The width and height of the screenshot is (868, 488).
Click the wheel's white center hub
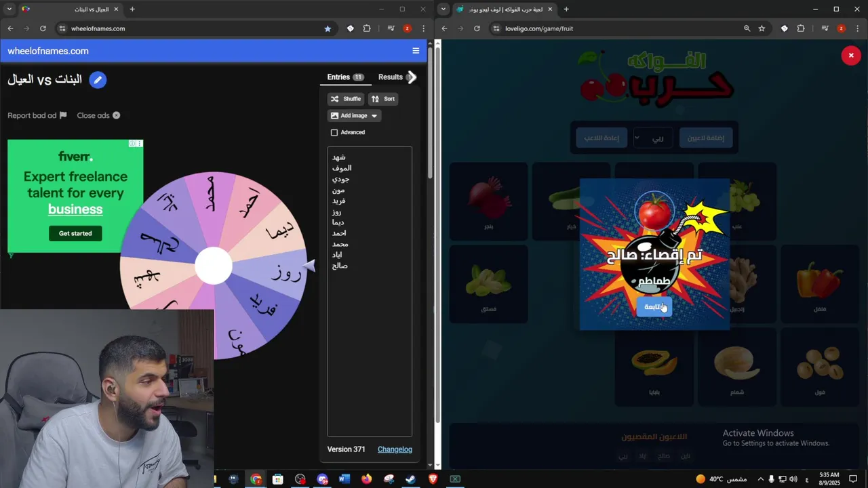coord(214,266)
